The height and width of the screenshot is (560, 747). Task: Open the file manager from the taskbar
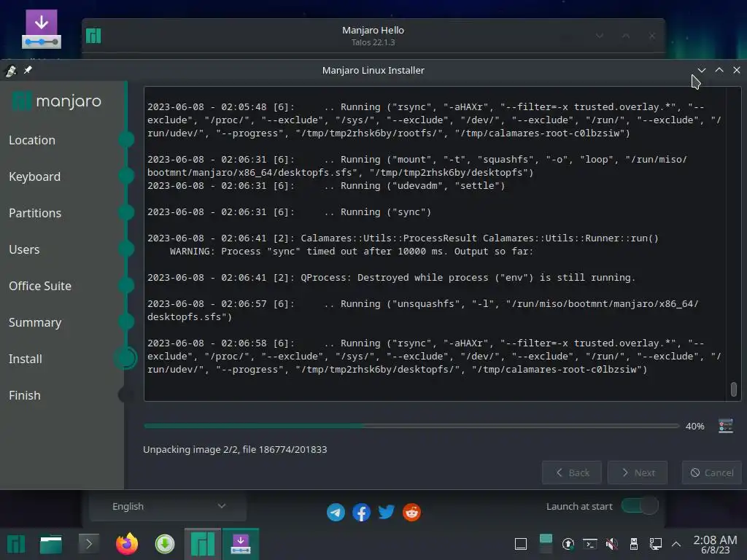click(x=51, y=544)
